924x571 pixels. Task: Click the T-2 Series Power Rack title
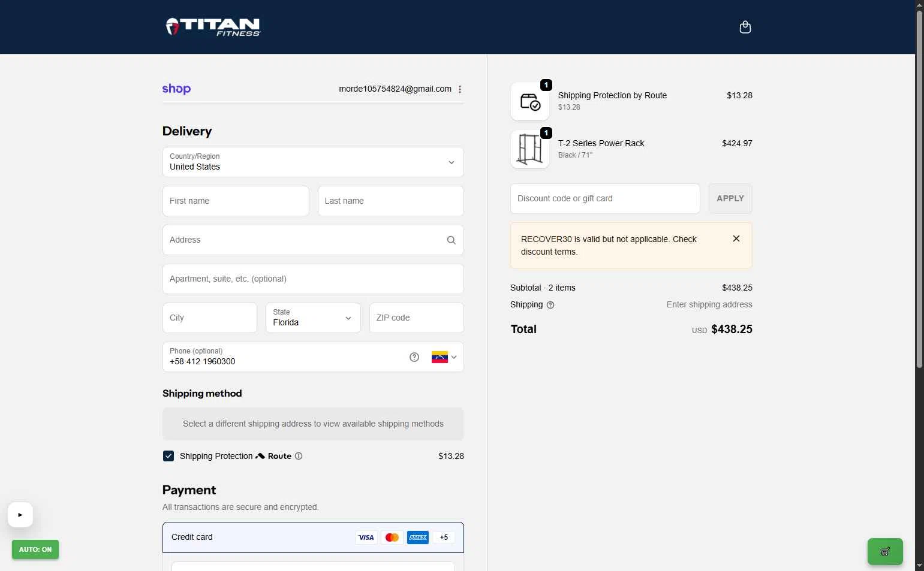coord(601,143)
